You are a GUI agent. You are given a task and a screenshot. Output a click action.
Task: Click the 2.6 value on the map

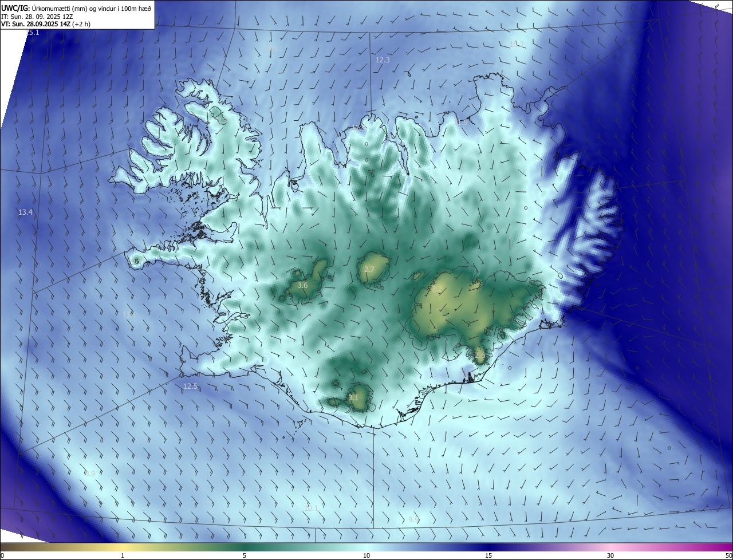[x=480, y=355]
